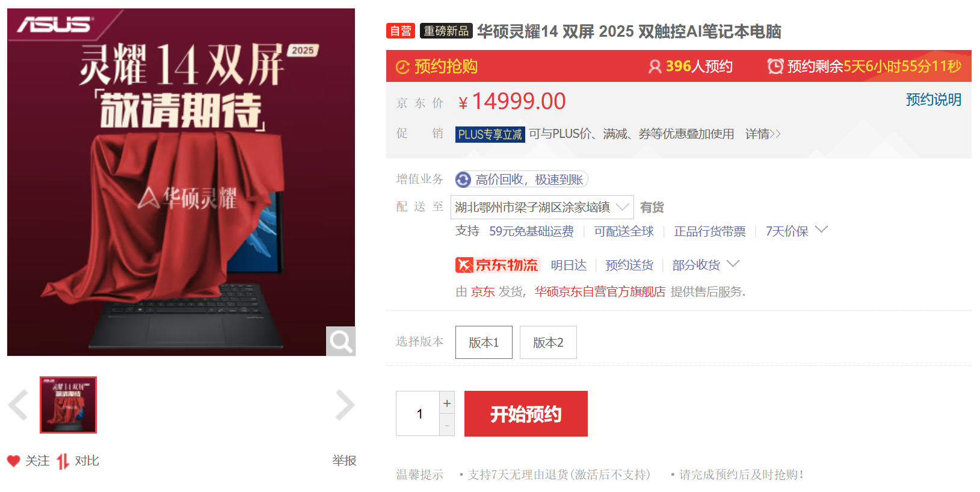Open 华硕京东自营官方旗舰店 store link
The height and width of the screenshot is (492, 980).
point(600,291)
